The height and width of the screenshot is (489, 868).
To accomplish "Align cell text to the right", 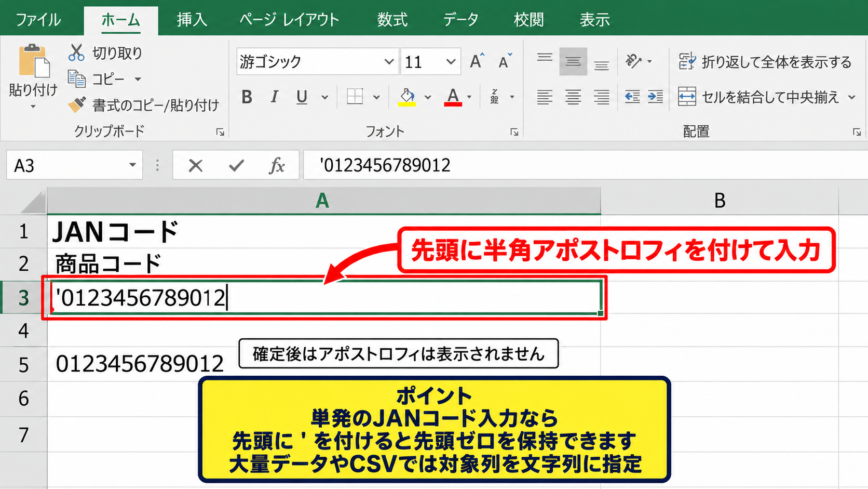I will point(602,97).
